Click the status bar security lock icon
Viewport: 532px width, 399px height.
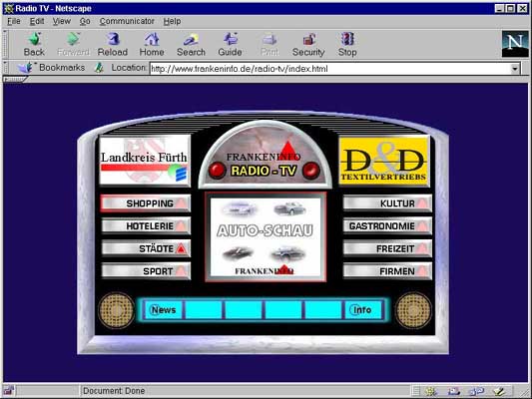pos(8,391)
